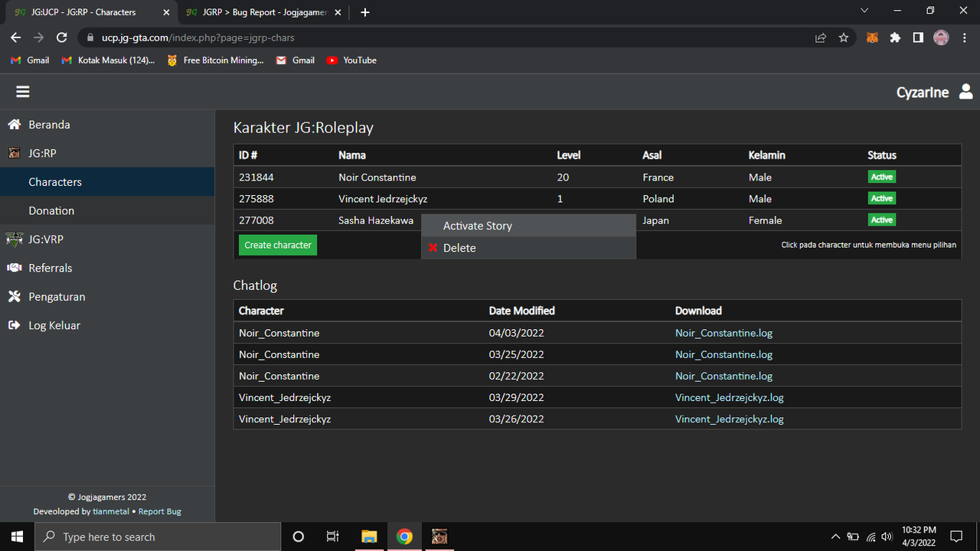Image resolution: width=980 pixels, height=551 pixels.
Task: Select the Sasha Hazekawa character name
Action: pos(376,220)
